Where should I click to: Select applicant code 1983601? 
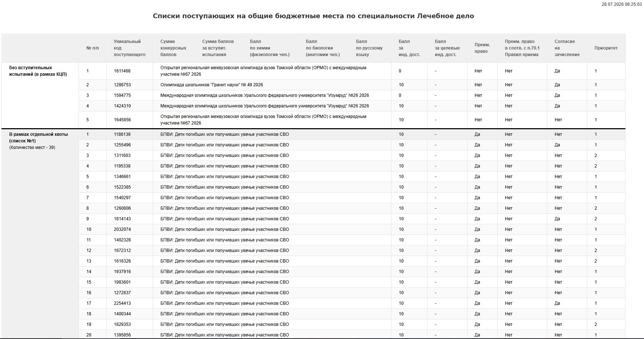122,282
